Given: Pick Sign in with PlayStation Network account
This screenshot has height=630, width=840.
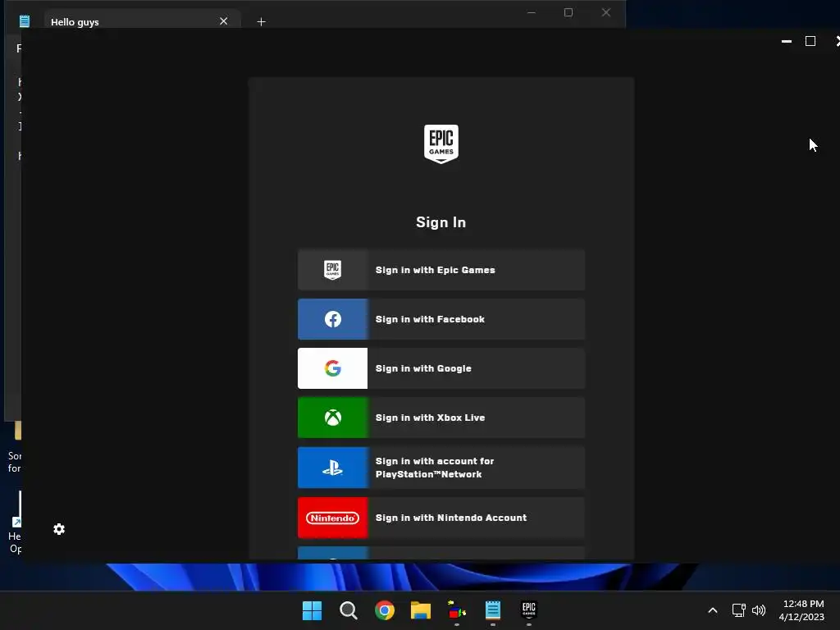Looking at the screenshot, I should (x=441, y=468).
